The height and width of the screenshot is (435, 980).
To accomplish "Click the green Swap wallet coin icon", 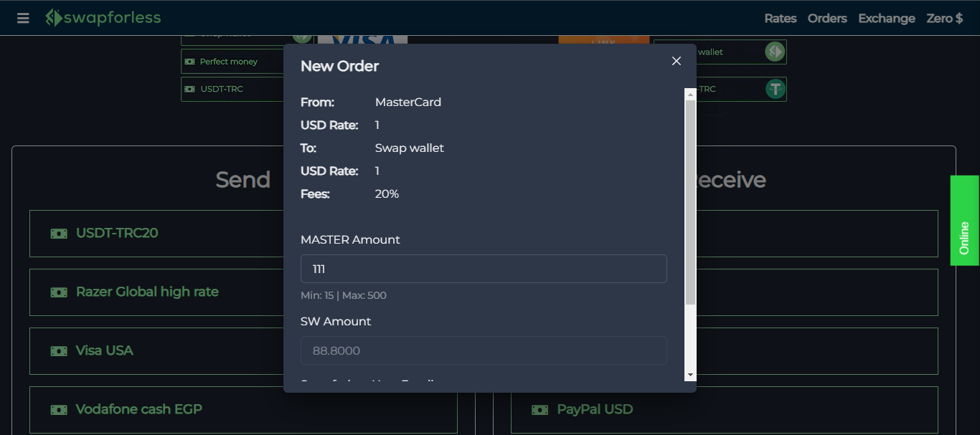I will [x=773, y=52].
